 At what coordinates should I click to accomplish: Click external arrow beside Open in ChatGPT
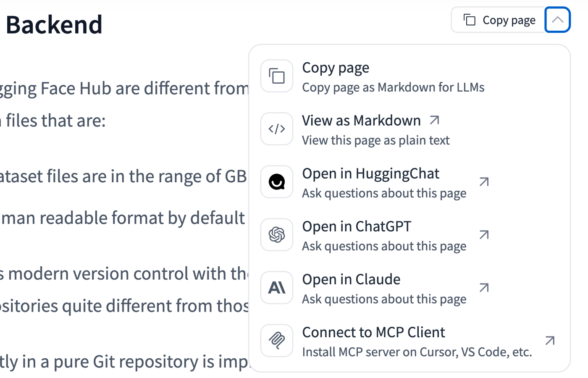click(484, 235)
